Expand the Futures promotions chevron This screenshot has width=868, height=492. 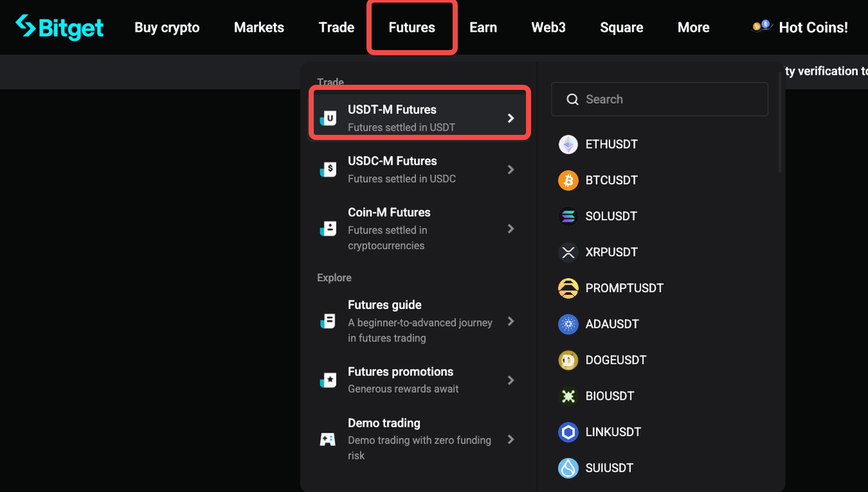click(511, 380)
